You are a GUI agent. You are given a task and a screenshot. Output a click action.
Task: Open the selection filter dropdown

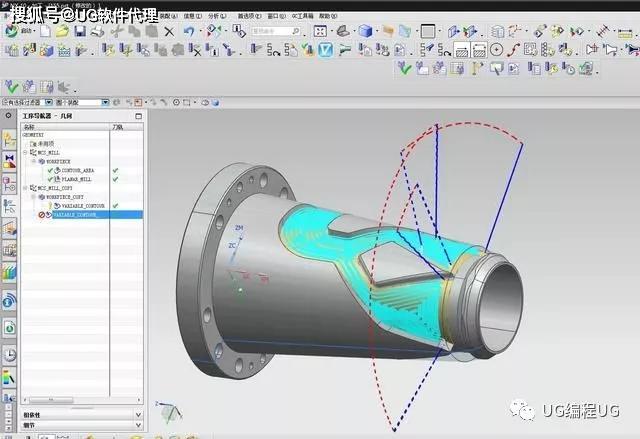50,102
